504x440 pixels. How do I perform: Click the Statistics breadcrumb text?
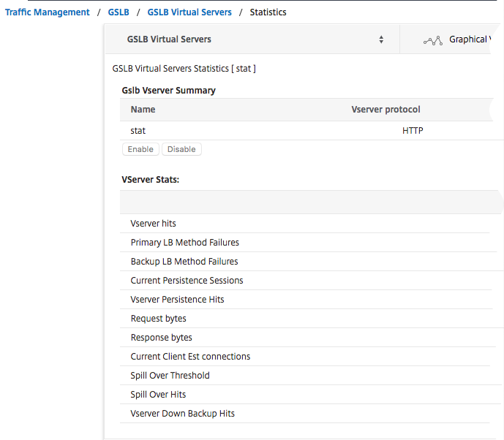268,12
